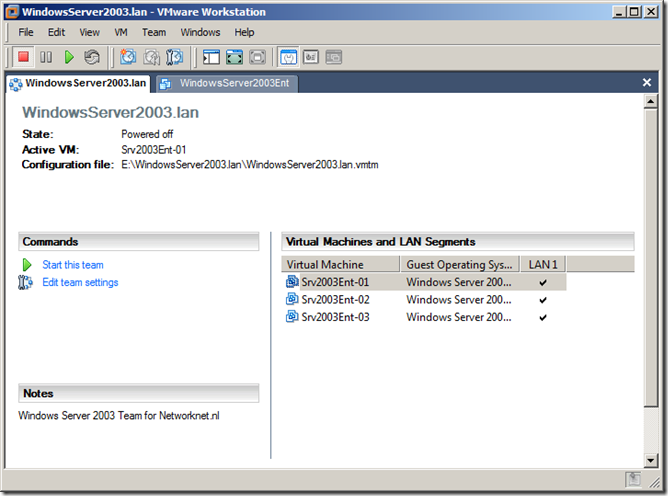Click the VMware icon in the title bar
This screenshot has height=496, width=668.
coord(12,12)
